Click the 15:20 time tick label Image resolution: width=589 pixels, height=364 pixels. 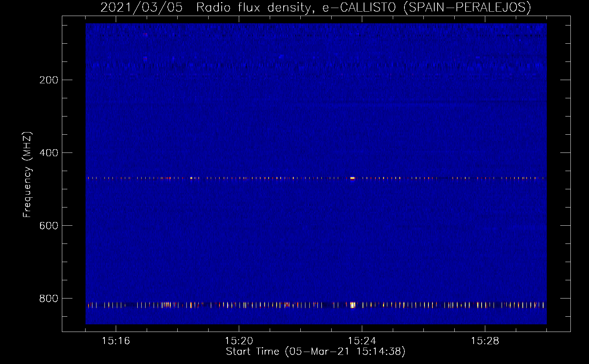click(x=239, y=341)
